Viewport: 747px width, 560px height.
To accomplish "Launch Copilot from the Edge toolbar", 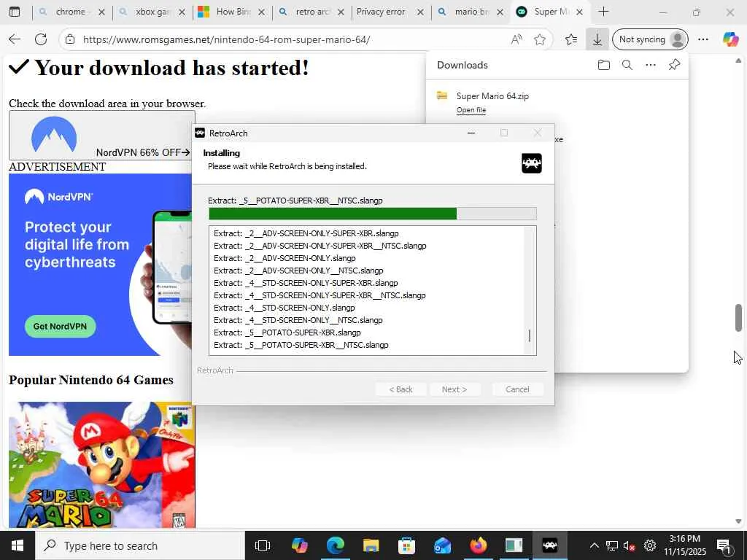I will click(730, 39).
